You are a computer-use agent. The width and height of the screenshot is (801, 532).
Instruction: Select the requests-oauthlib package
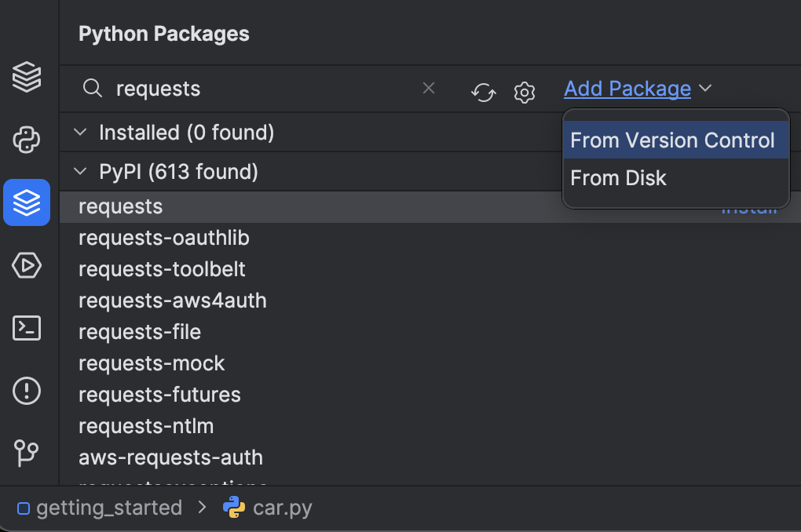pyautogui.click(x=164, y=238)
